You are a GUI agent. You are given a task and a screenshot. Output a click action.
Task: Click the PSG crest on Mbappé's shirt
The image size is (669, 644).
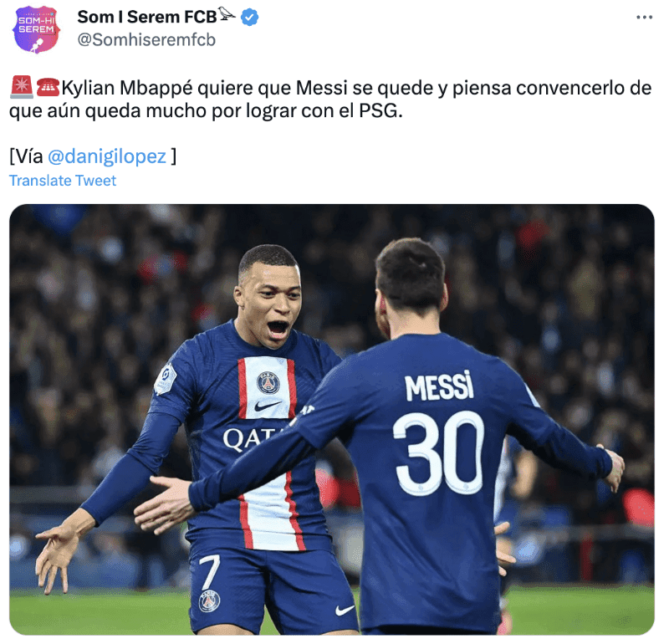click(268, 382)
